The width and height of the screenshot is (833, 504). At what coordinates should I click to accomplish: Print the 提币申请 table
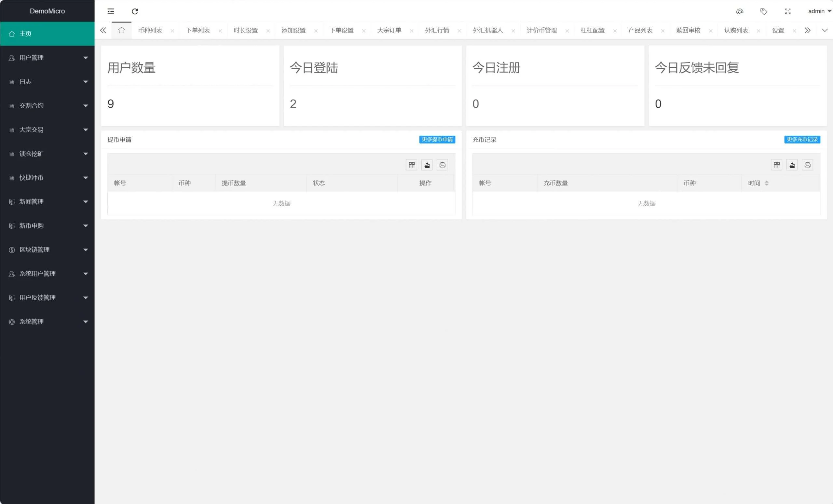click(442, 165)
